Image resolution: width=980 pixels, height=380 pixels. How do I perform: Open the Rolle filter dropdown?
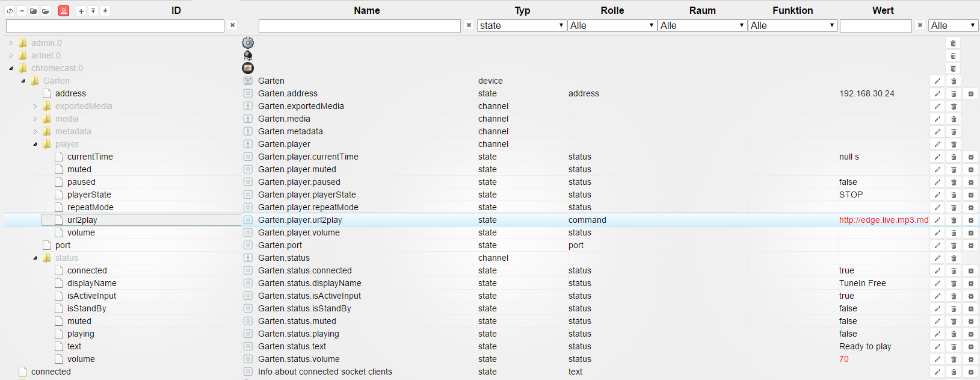tap(612, 25)
